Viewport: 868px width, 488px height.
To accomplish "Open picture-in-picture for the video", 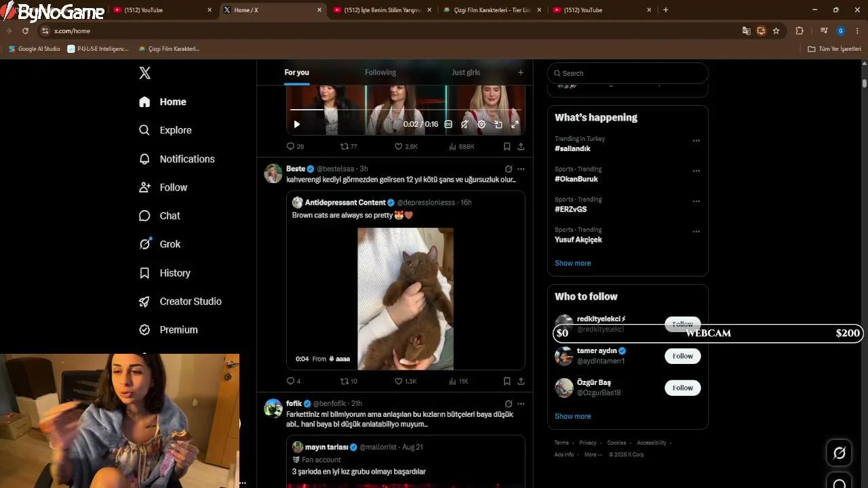I will tap(498, 124).
